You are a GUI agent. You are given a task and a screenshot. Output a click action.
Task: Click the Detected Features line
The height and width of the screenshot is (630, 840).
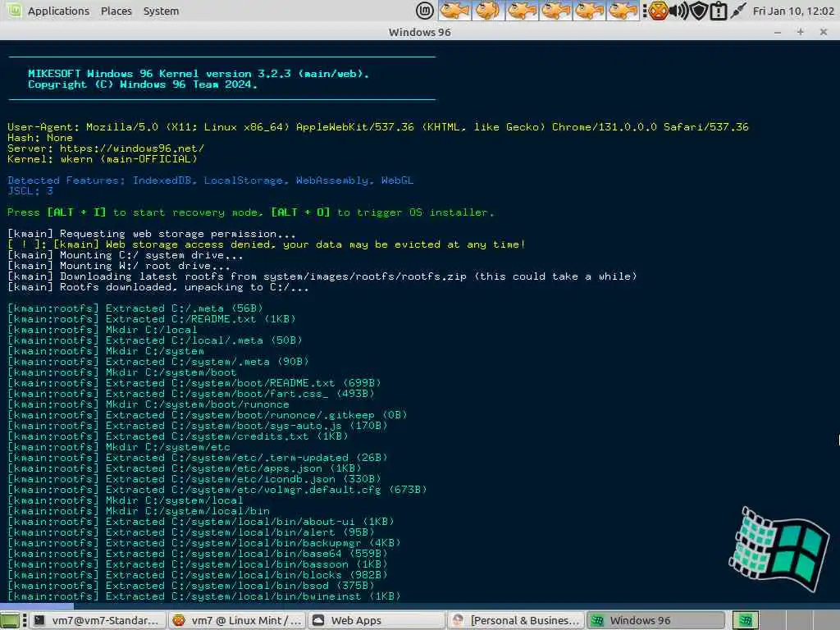click(x=211, y=180)
